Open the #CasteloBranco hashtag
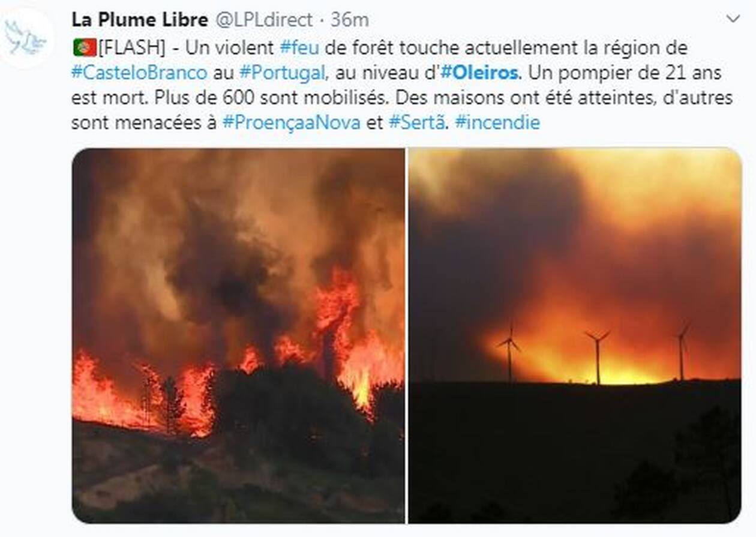Screen dimensions: 756x537 point(139,73)
